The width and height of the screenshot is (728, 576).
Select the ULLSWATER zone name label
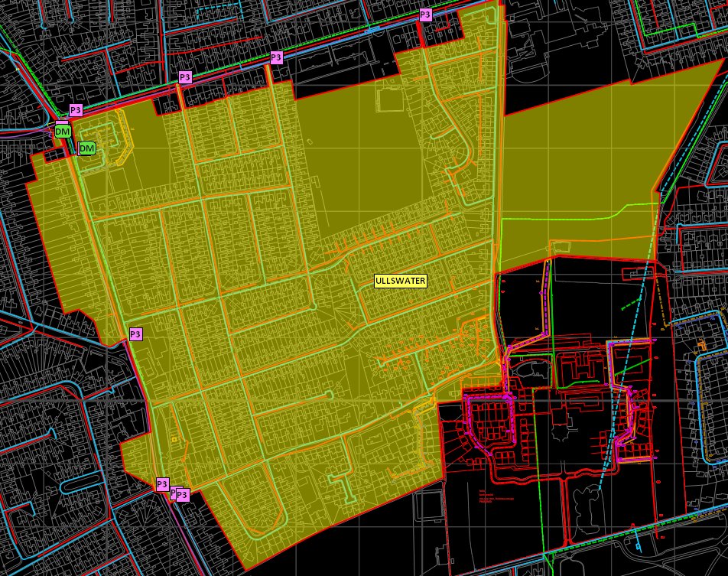[399, 281]
